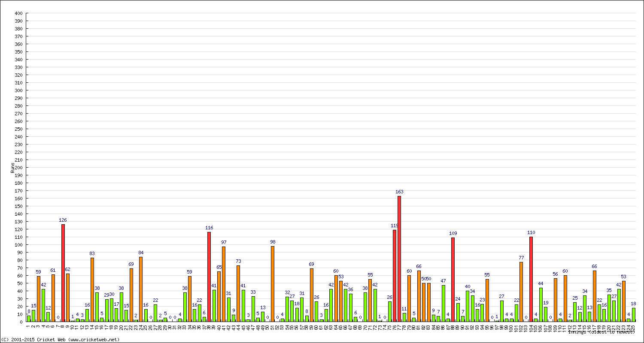The height and width of the screenshot is (343, 644).
Task: Click the green bar labeled 29
Action: [107, 310]
